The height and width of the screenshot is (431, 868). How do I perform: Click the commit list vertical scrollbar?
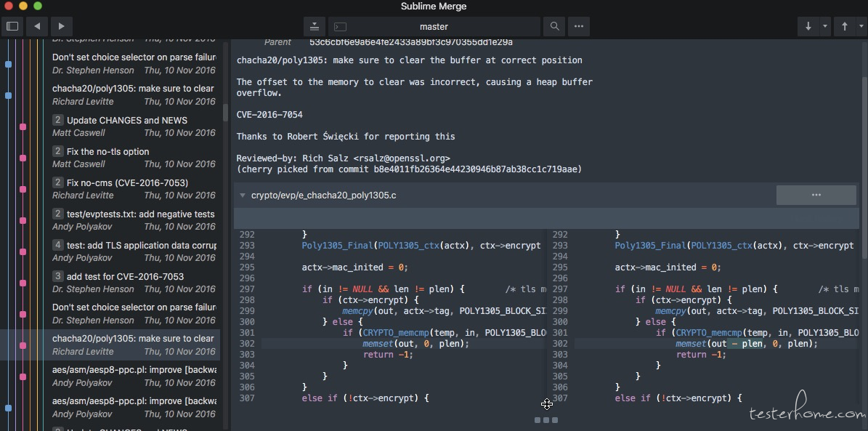point(225,113)
